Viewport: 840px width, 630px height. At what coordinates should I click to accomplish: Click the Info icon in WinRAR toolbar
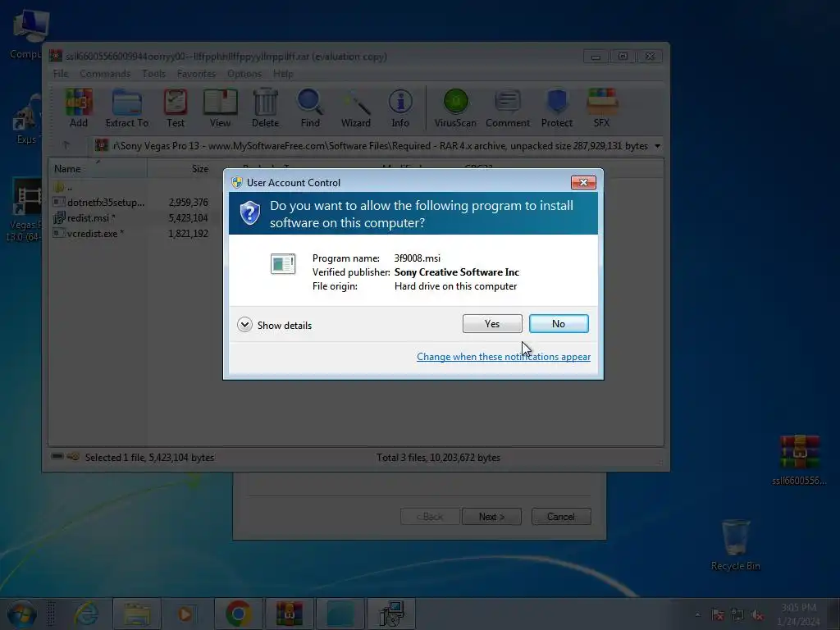(x=400, y=108)
